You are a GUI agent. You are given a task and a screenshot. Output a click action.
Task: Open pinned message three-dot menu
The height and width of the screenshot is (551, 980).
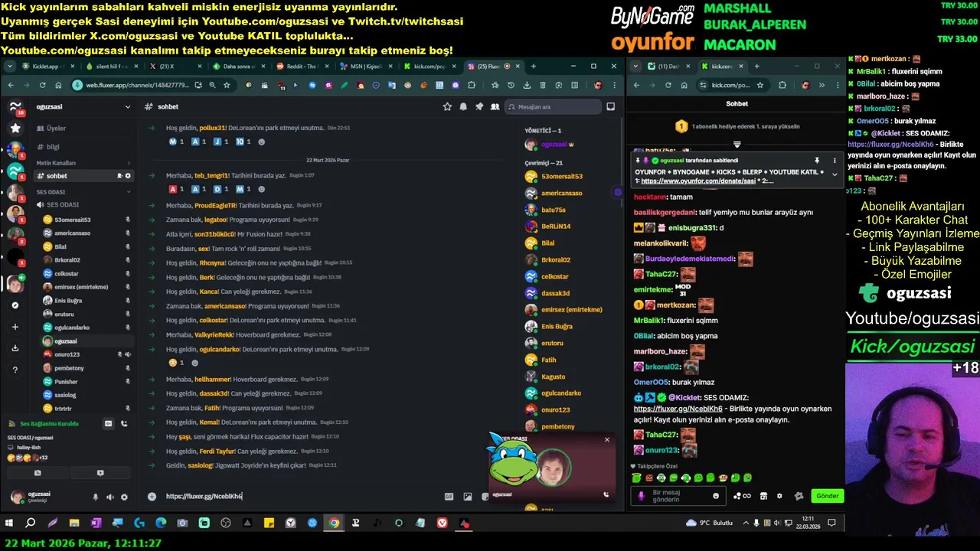click(835, 161)
